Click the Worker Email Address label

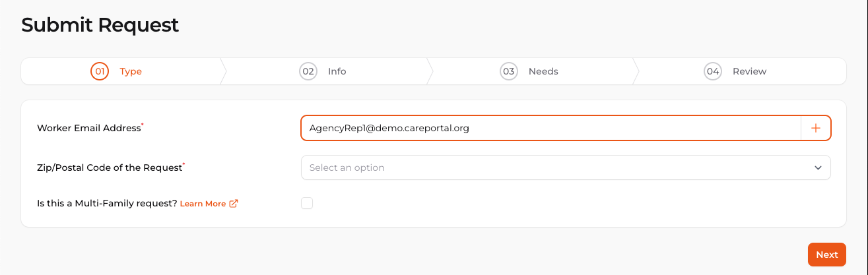click(89, 128)
